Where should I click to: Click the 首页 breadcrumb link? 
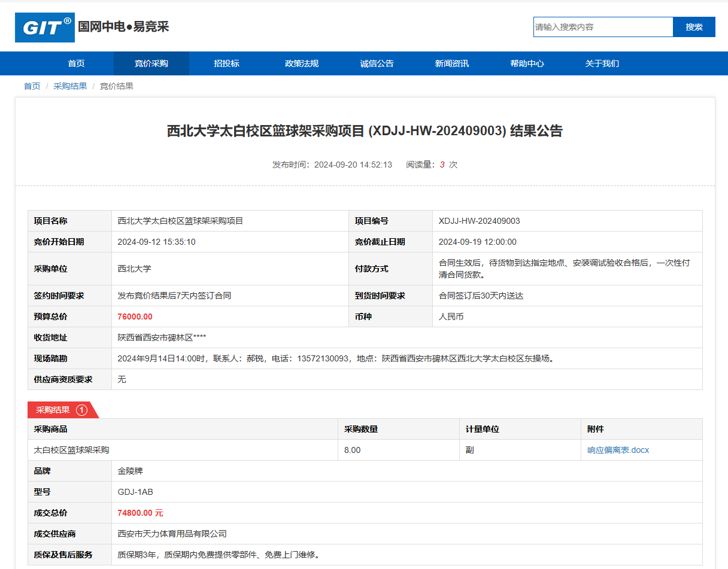tap(32, 86)
